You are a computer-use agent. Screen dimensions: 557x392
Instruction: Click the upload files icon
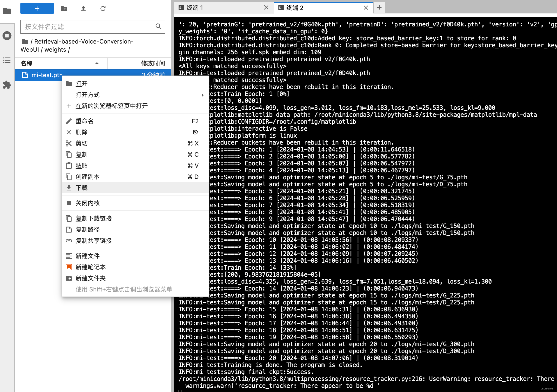(x=83, y=9)
